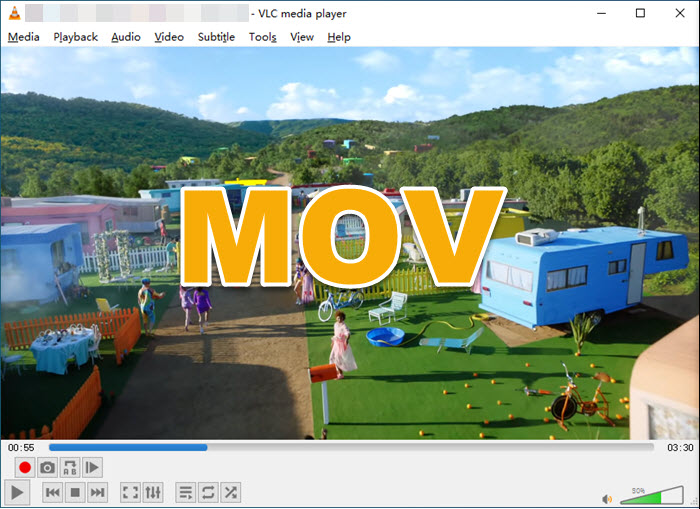Open the Help menu

tap(339, 37)
